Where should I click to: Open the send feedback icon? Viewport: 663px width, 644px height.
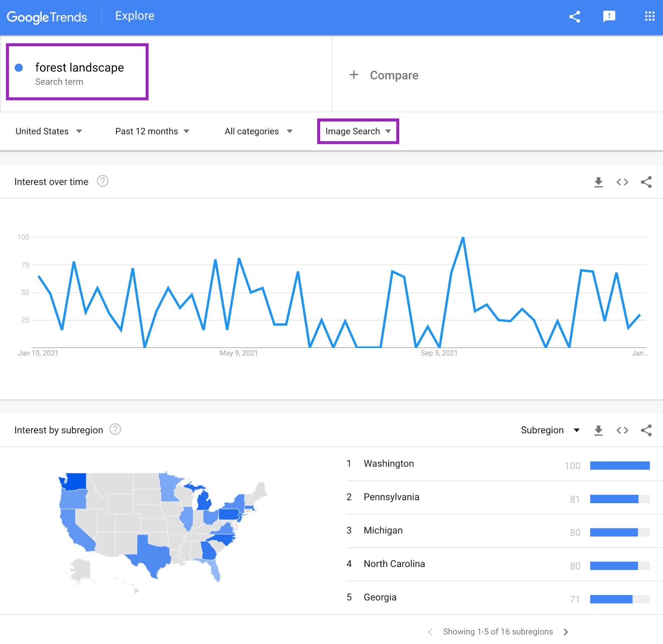coord(609,17)
